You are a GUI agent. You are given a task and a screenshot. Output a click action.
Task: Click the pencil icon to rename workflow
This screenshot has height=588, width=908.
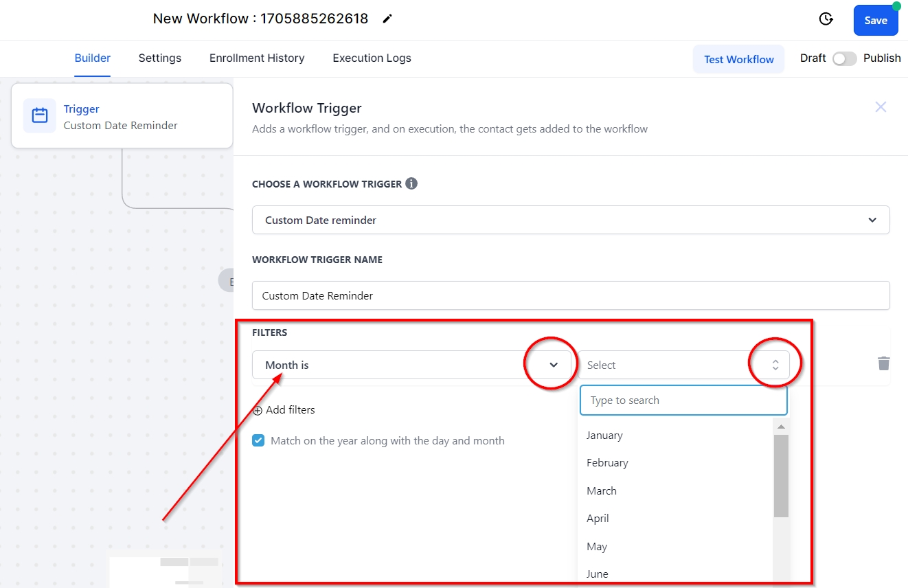tap(387, 19)
